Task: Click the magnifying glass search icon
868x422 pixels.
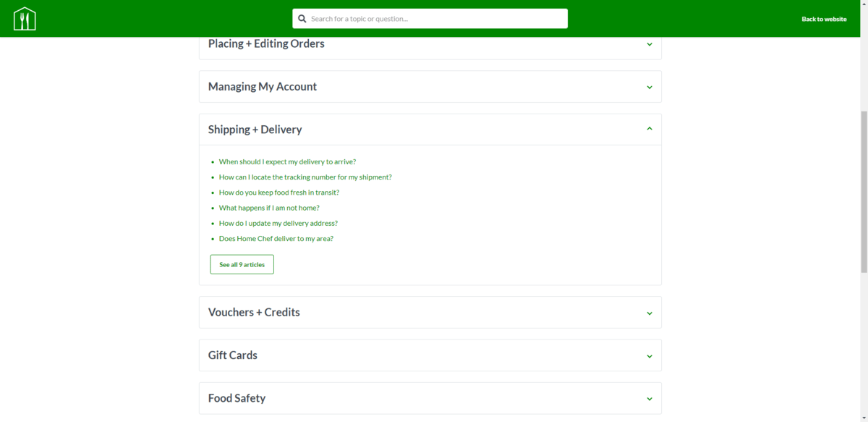Action: point(302,19)
